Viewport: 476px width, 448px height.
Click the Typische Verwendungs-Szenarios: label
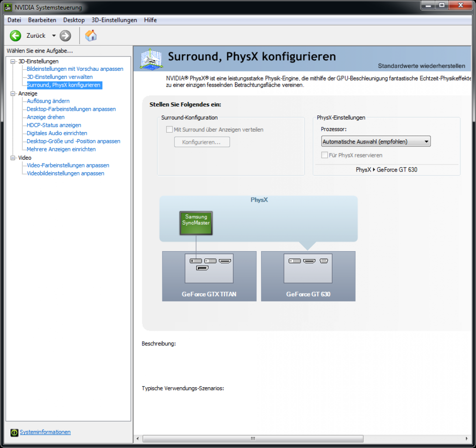[x=183, y=388]
